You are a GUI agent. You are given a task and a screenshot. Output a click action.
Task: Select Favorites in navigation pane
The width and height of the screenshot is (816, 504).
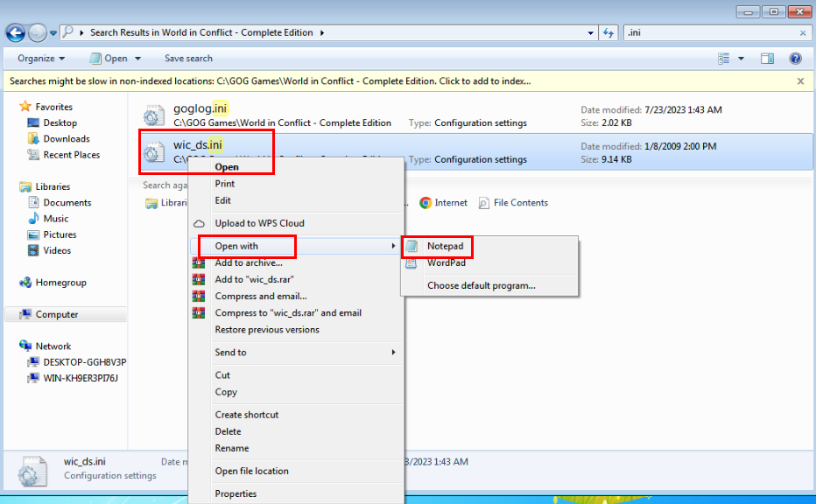click(x=53, y=107)
